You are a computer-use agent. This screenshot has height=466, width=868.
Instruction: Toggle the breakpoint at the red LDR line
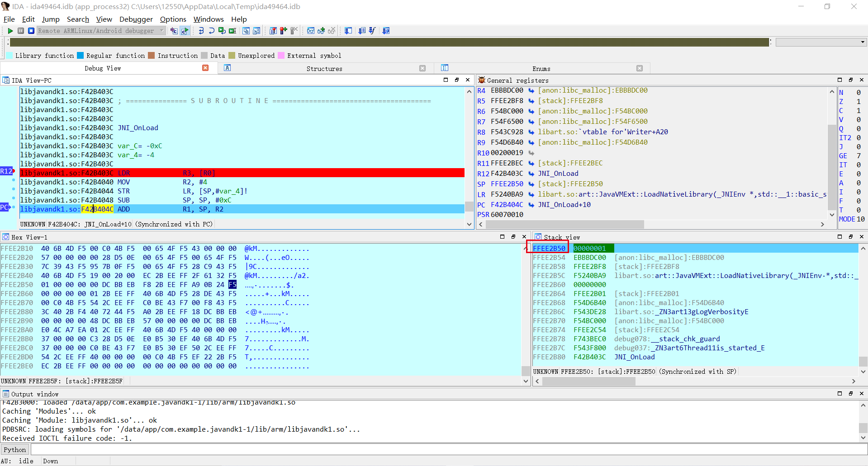tap(14, 171)
